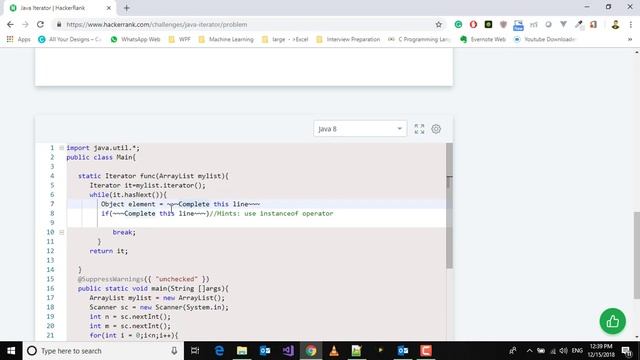
Task: Open editor settings gear icon
Action: click(x=436, y=129)
